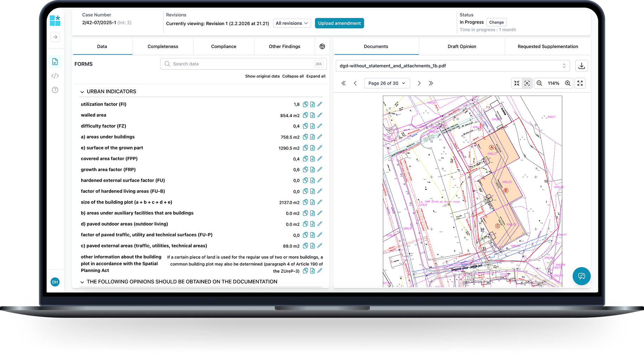
Task: Switch to the Compliance tab
Action: [x=224, y=46]
